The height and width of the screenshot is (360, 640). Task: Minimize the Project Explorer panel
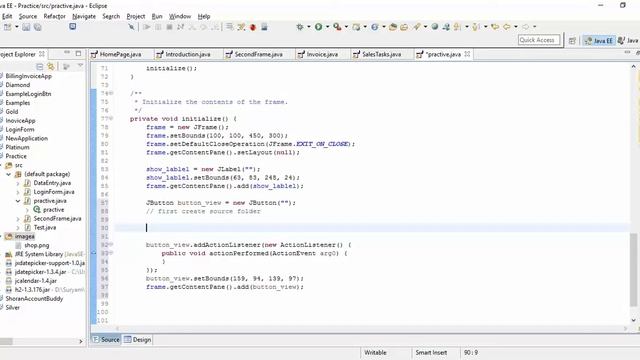click(x=67, y=53)
